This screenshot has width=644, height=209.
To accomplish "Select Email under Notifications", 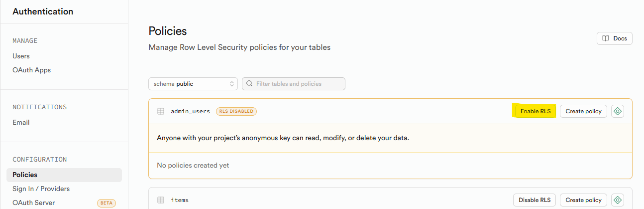I will (21, 122).
